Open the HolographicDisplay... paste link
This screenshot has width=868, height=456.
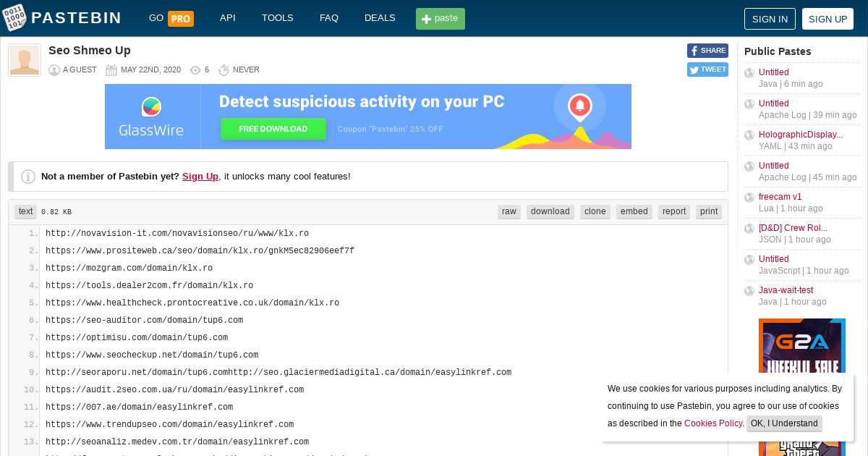pos(801,135)
